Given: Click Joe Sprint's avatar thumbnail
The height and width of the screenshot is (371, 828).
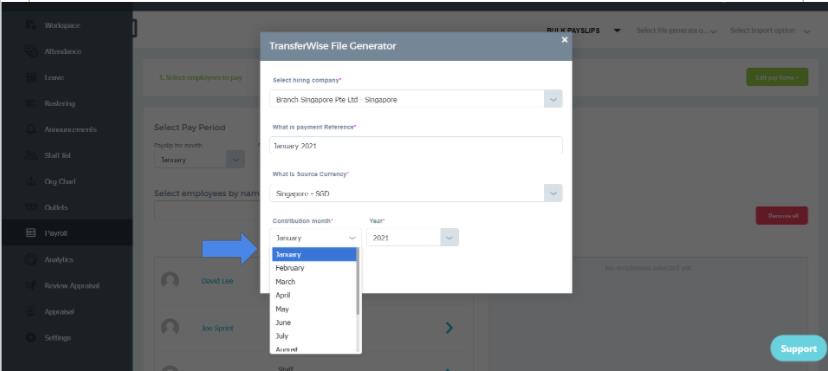Looking at the screenshot, I should pyautogui.click(x=170, y=328).
